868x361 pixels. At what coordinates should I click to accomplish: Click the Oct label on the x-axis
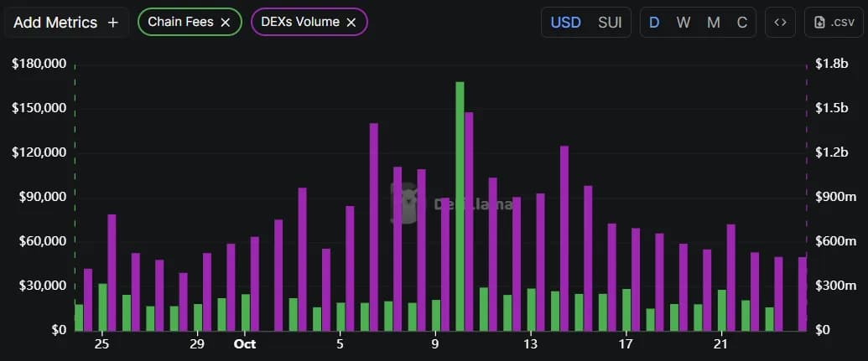[245, 343]
